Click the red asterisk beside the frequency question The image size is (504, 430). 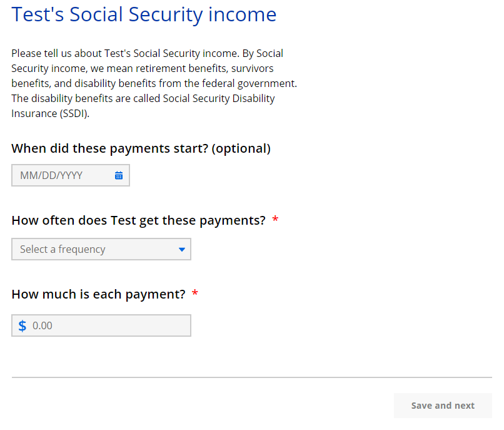pos(276,221)
